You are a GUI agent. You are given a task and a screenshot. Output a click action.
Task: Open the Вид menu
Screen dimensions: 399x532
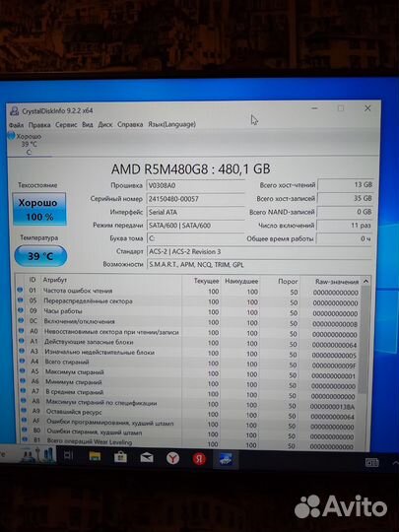(x=88, y=124)
